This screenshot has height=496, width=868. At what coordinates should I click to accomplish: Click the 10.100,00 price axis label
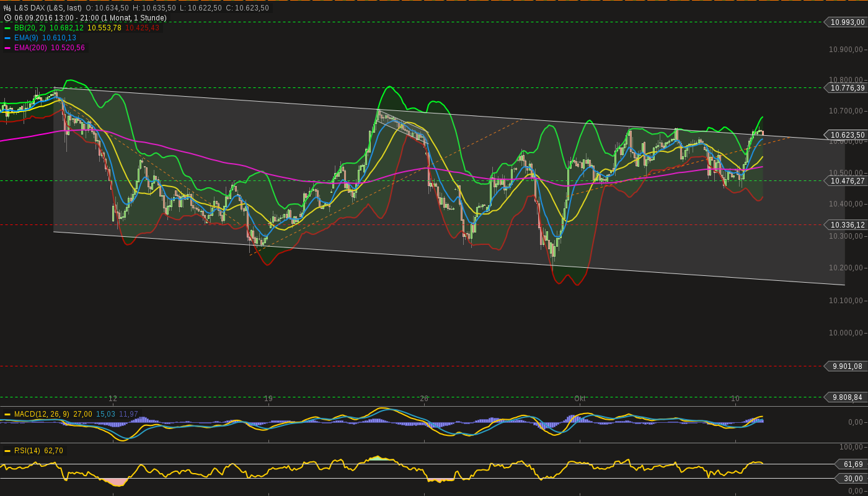click(847, 301)
